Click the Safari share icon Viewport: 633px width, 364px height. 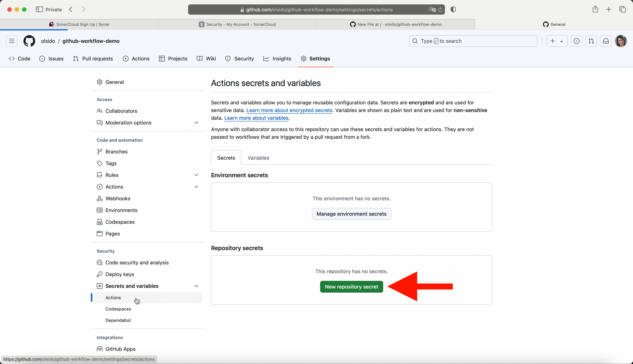(x=595, y=10)
